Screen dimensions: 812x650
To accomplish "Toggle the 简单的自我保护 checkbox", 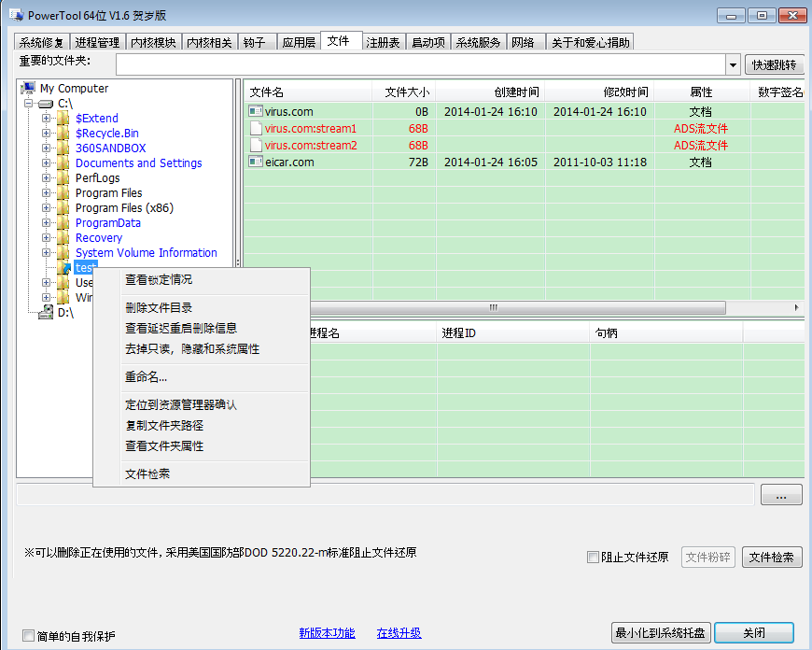I will 28,636.
